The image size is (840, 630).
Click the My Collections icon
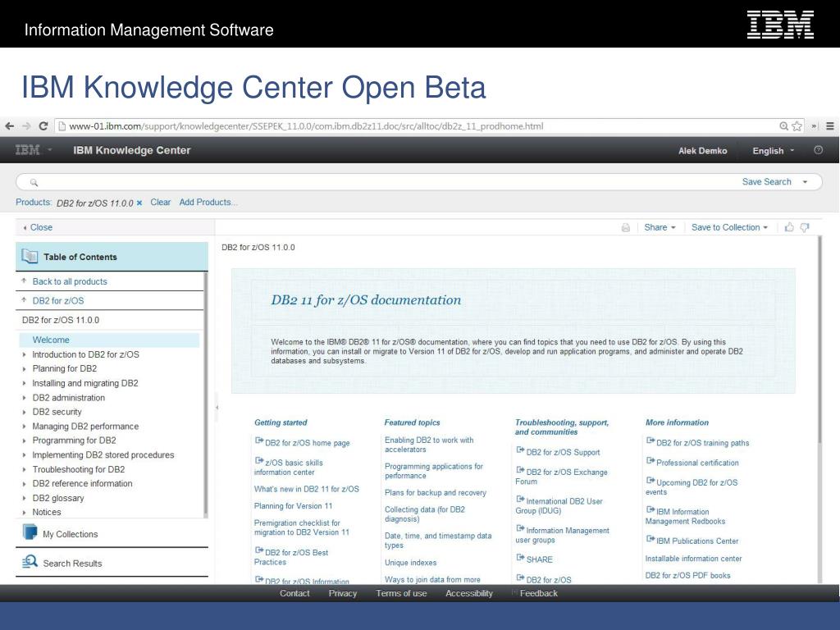[30, 532]
